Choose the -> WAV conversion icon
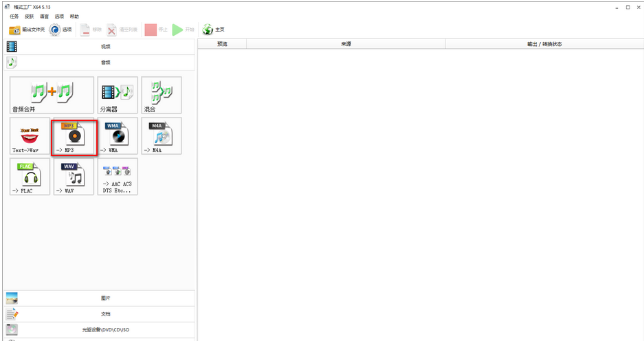This screenshot has height=341, width=644. click(x=74, y=177)
